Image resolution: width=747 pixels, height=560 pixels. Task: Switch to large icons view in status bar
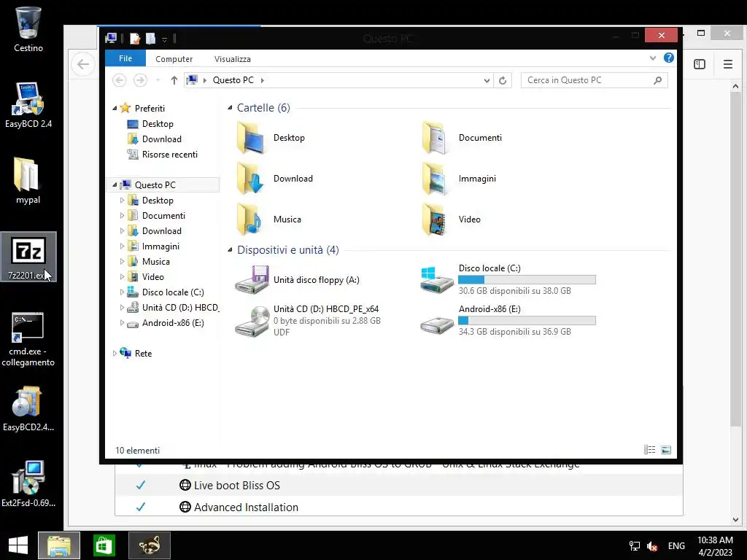pos(666,450)
